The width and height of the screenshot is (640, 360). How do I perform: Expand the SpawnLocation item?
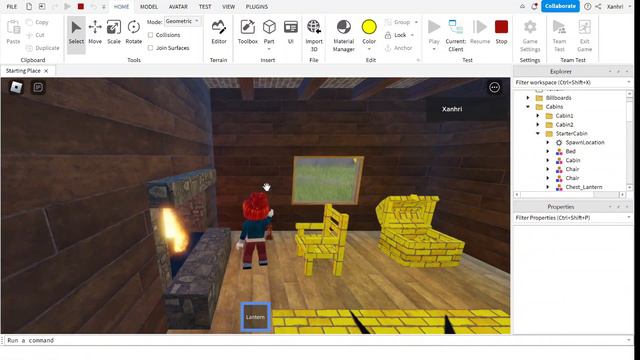click(x=548, y=142)
